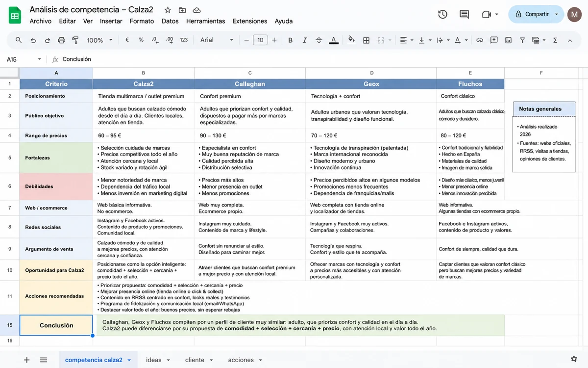Open the borders tool

[366, 40]
